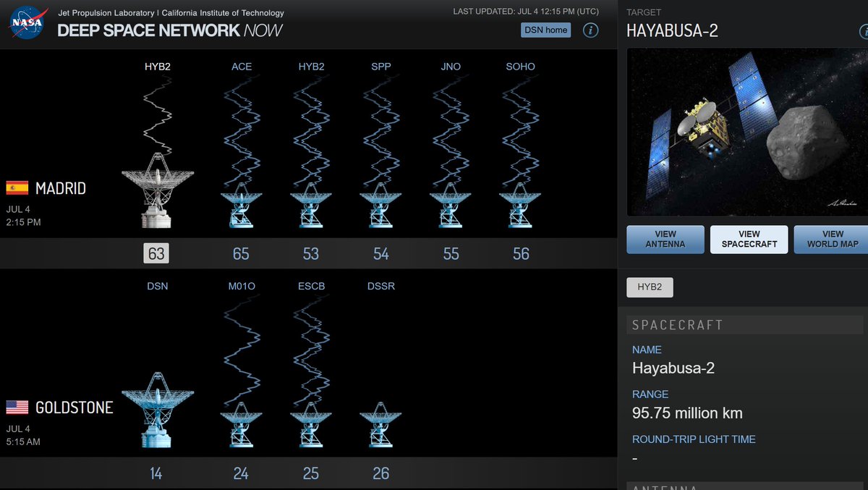Click the Hayabusa-2 spacecraft image

pyautogui.click(x=747, y=132)
